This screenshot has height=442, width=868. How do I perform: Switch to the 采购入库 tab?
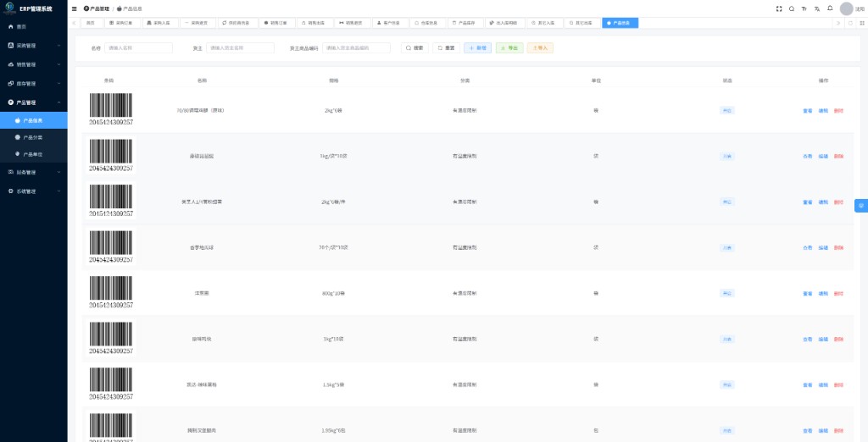click(159, 23)
